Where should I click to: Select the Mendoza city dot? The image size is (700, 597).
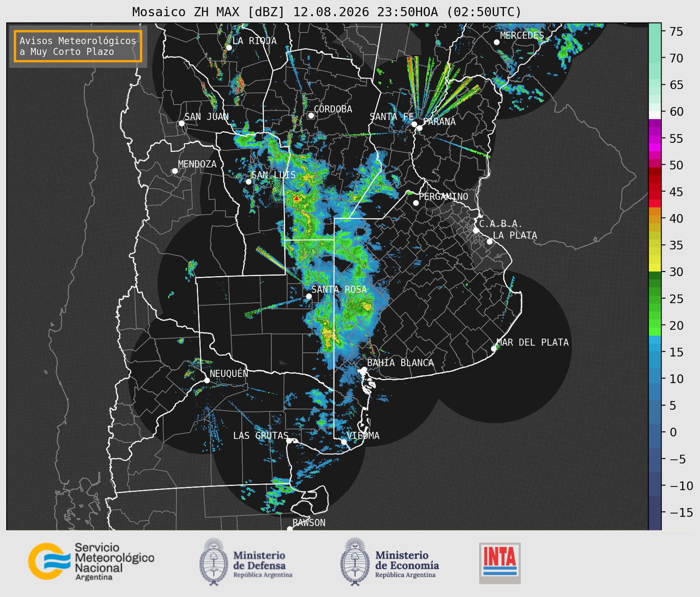175,171
